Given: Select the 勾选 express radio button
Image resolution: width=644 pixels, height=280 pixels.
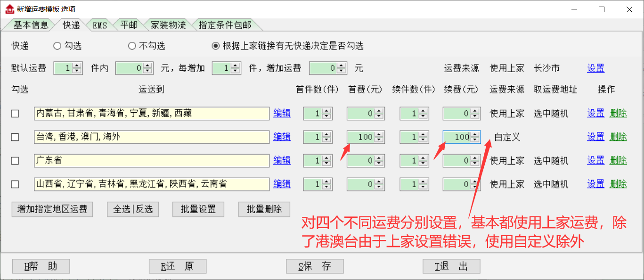Looking at the screenshot, I should [x=57, y=46].
